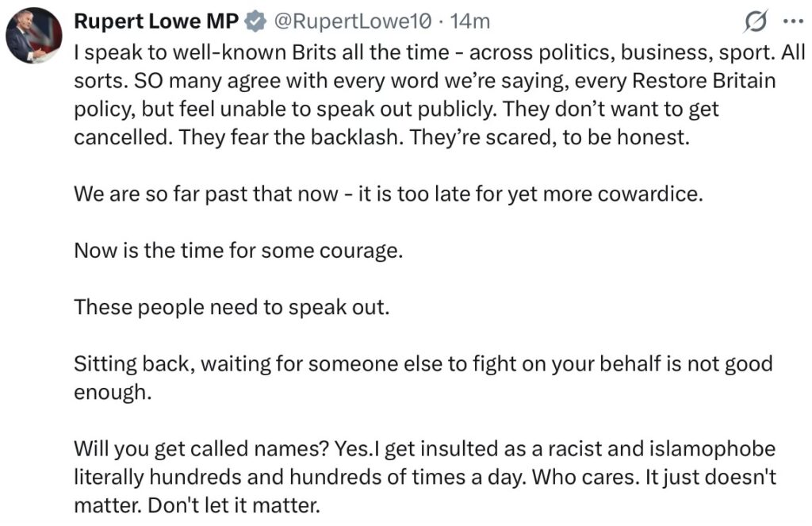Open the three-dot more options menu

pyautogui.click(x=792, y=22)
